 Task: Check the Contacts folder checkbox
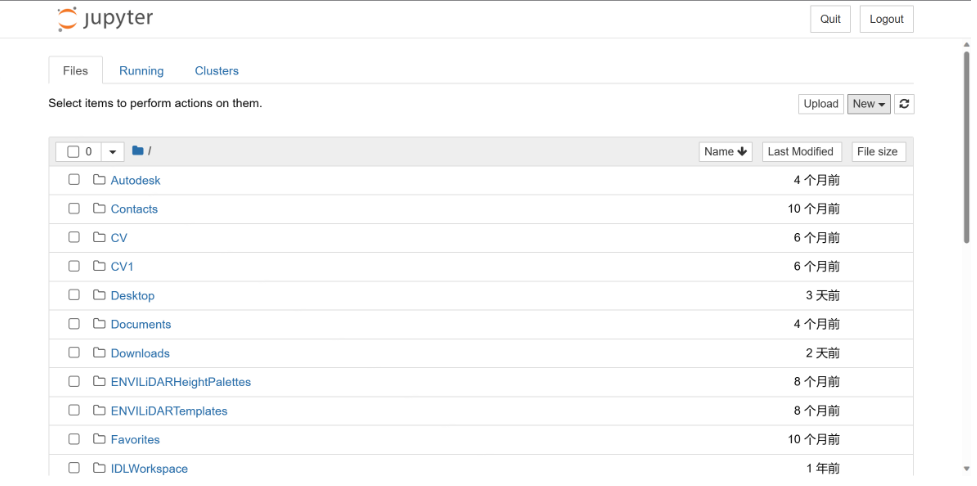(x=74, y=209)
